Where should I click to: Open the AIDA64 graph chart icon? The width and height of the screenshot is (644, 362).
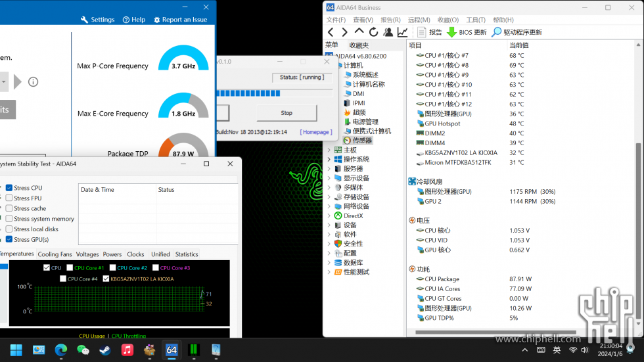click(x=402, y=32)
